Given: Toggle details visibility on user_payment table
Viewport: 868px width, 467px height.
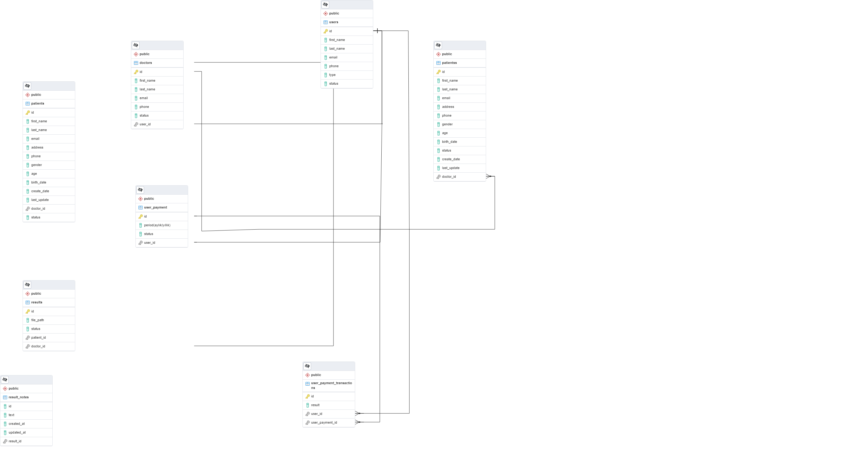Looking at the screenshot, I should tap(140, 190).
